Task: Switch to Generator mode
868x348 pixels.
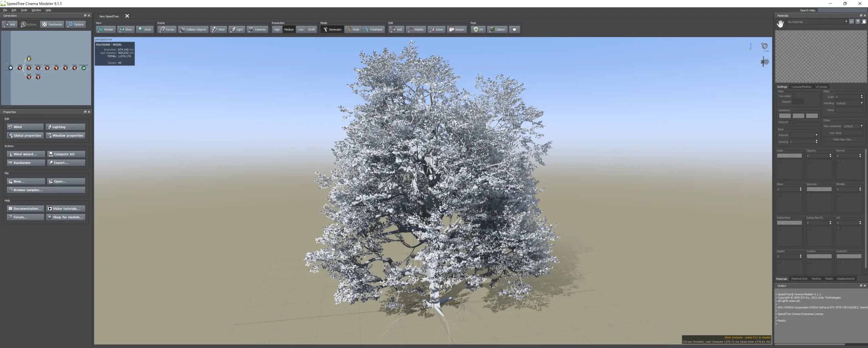Action: pos(332,29)
